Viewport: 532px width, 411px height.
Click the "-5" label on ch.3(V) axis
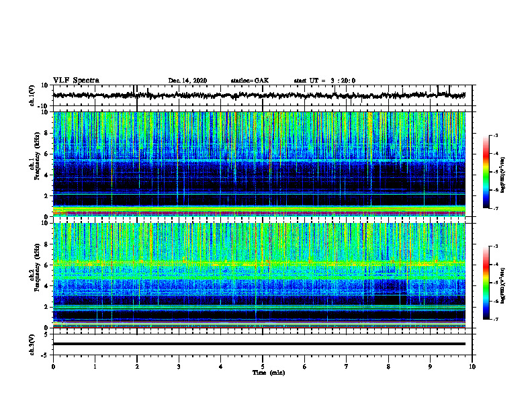tap(46, 355)
